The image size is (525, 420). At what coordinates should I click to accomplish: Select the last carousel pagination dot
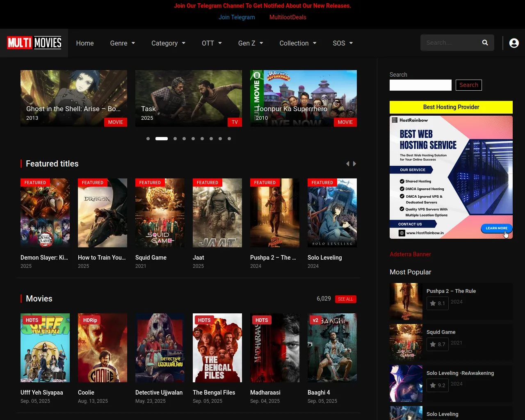click(229, 139)
